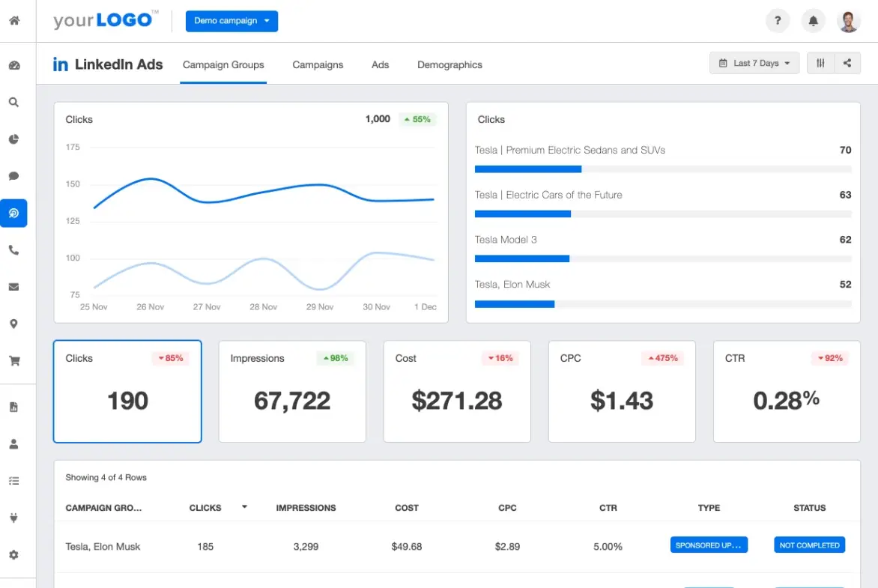Select the shopping cart sidebar icon
Viewport: 878px width, 588px height.
(x=13, y=361)
